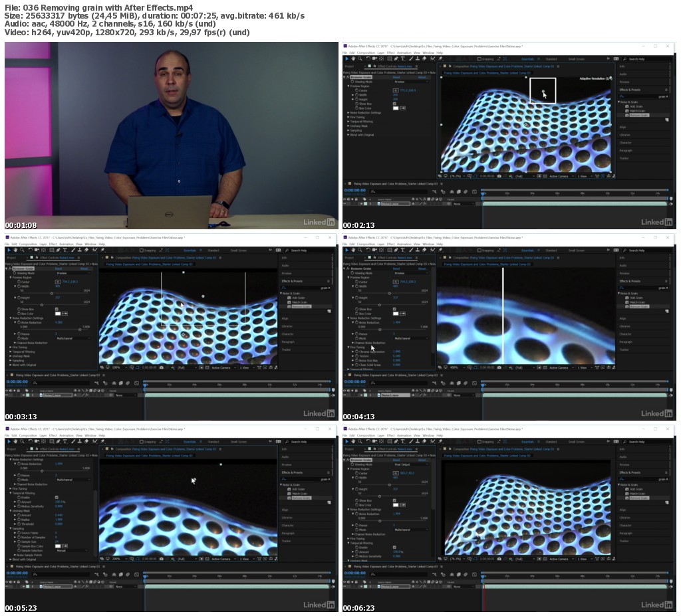681x616 pixels.
Task: Select the Pen tool in the 00:02:13 frame
Action: tap(396, 58)
